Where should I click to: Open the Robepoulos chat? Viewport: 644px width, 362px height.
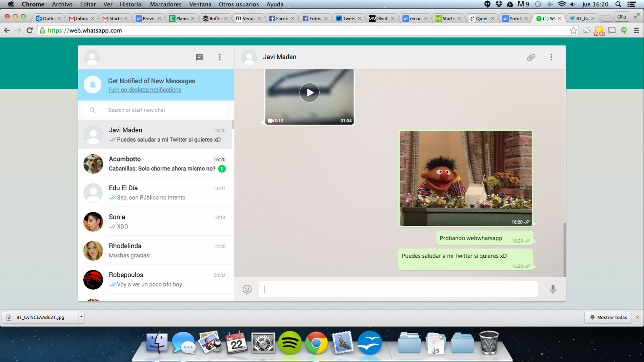point(155,279)
